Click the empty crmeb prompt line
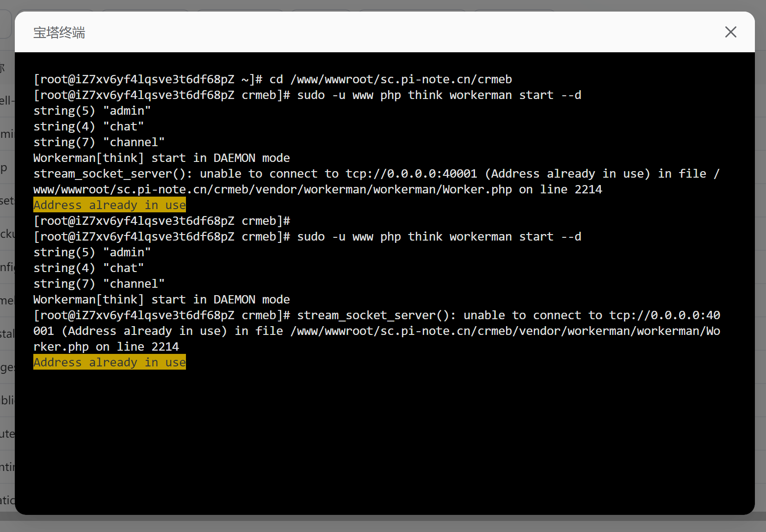 161,221
